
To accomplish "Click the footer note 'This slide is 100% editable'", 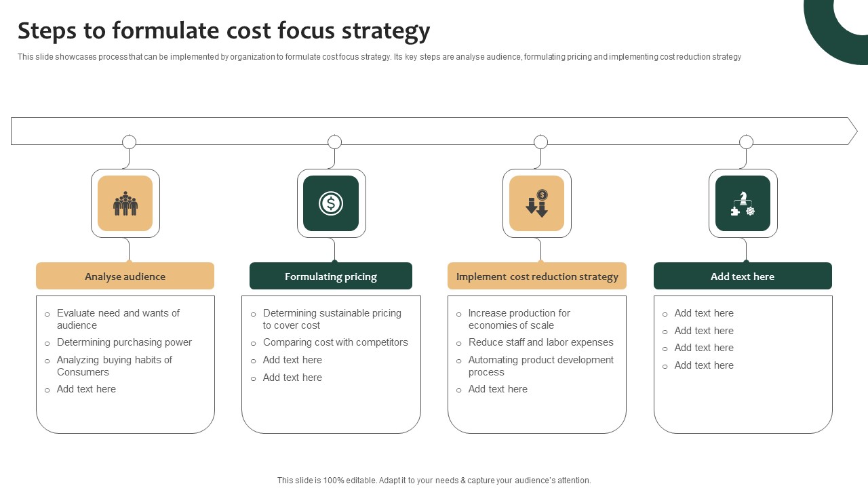I will point(434,480).
